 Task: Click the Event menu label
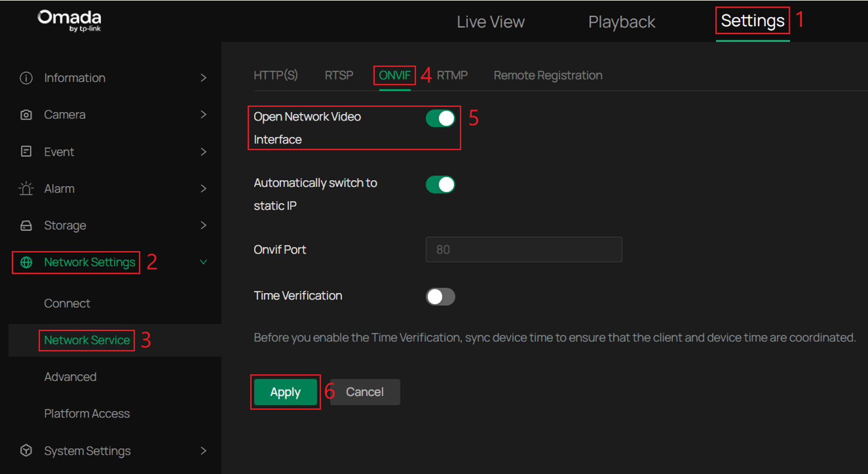pyautogui.click(x=59, y=152)
